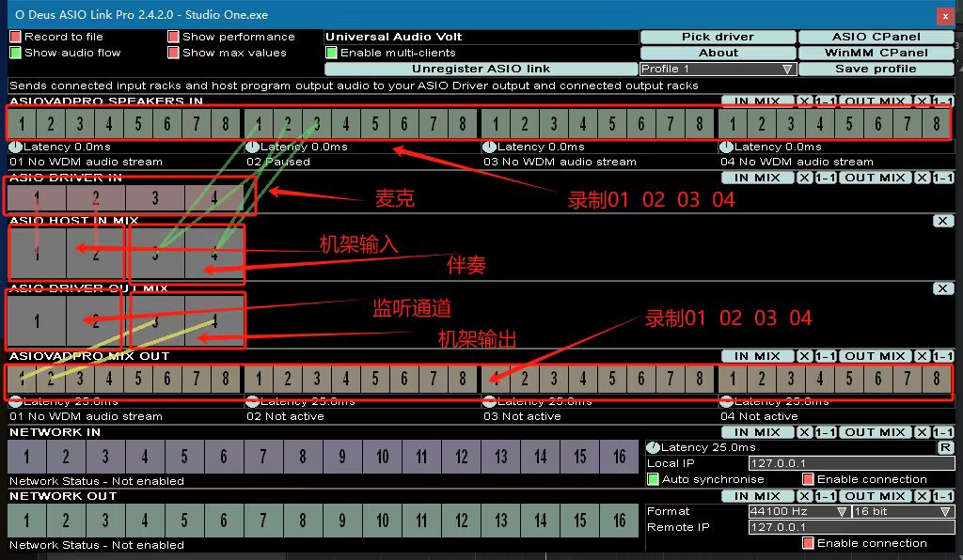Open the ASIO CPanel button

[876, 37]
